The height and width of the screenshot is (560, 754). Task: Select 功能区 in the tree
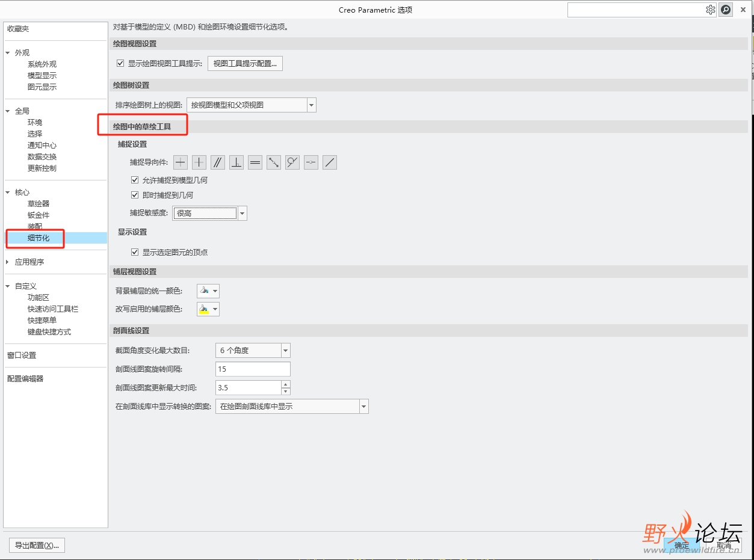point(39,298)
